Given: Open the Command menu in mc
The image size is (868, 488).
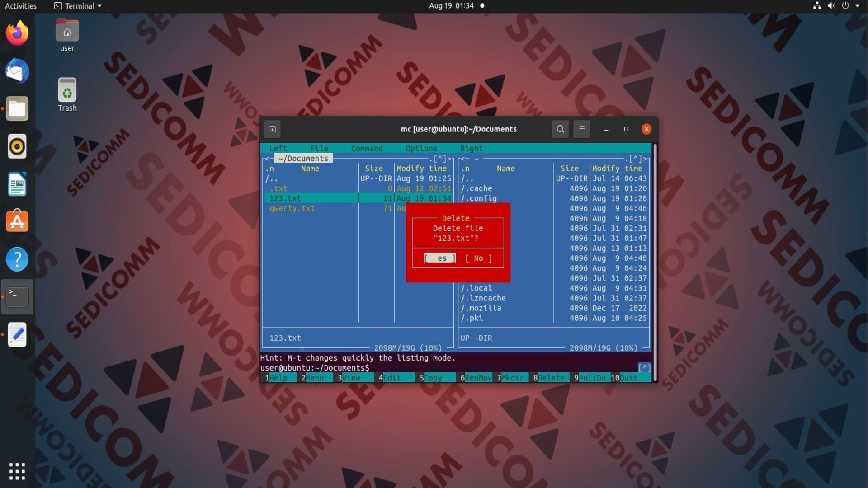Looking at the screenshot, I should [x=367, y=148].
